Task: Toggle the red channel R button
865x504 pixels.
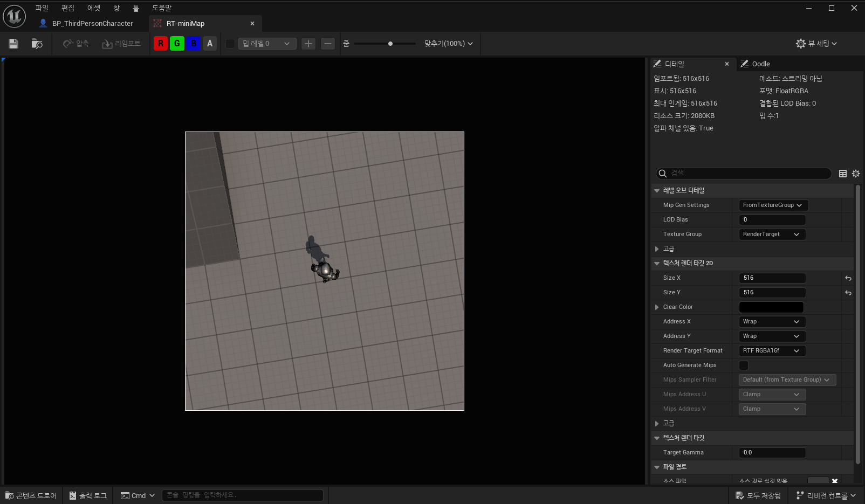Action: click(161, 44)
